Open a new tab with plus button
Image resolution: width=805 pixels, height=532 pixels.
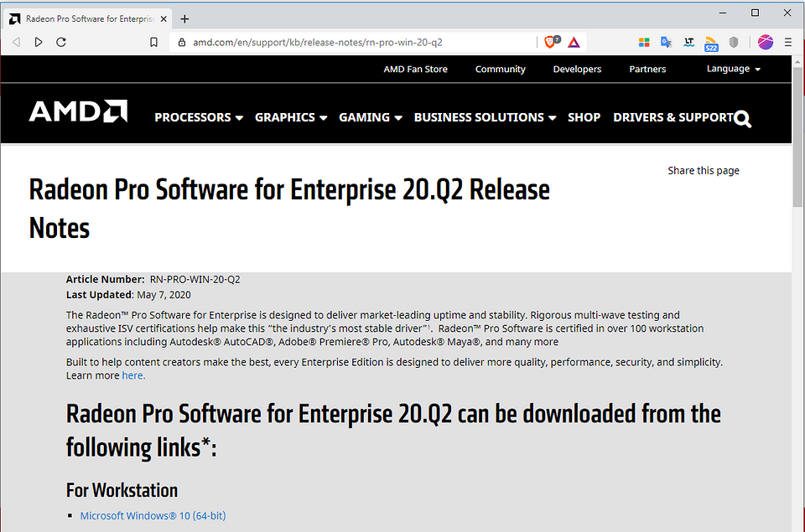pyautogui.click(x=184, y=18)
